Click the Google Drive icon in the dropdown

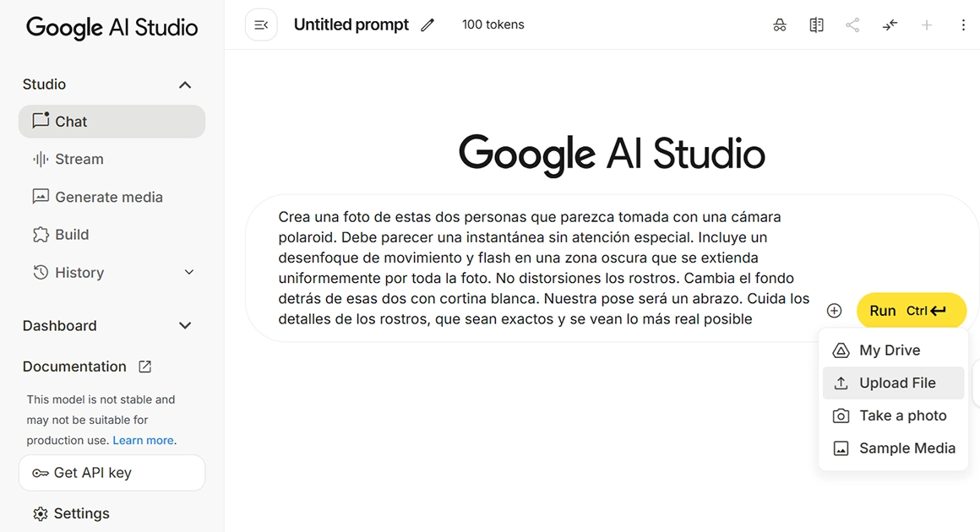(x=841, y=350)
